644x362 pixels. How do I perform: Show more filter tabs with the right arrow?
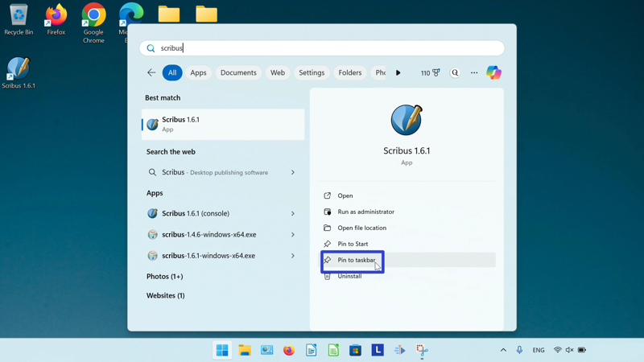(398, 72)
